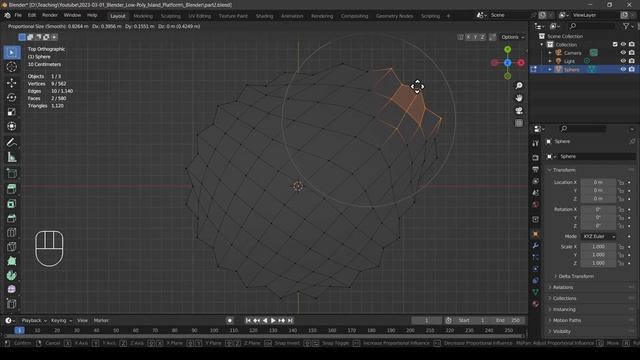Click the zoom magnifier viewport icon

coord(519,86)
